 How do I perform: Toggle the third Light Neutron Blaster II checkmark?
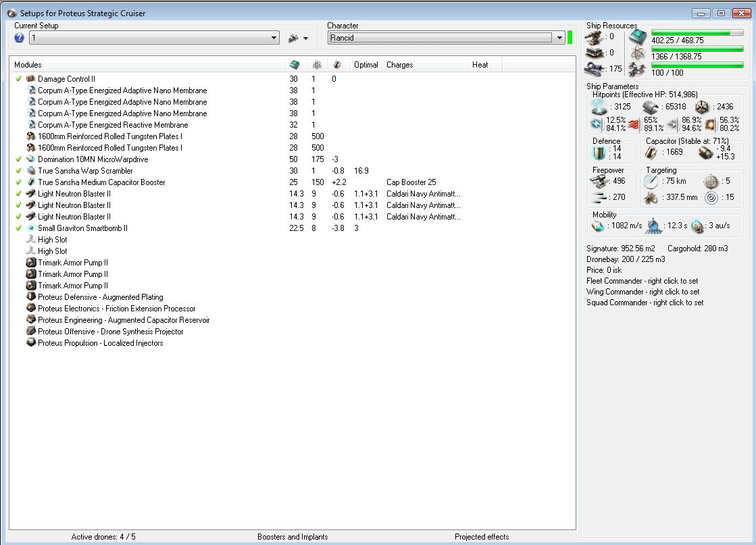pos(18,217)
